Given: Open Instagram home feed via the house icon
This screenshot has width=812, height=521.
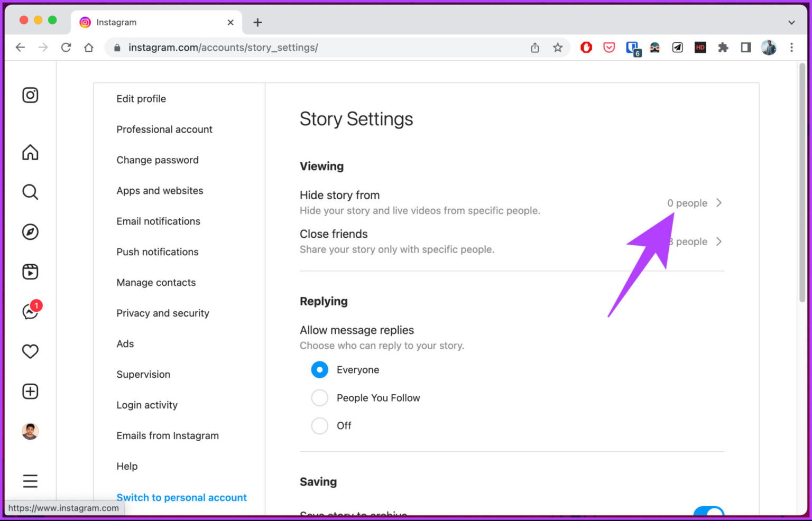Looking at the screenshot, I should (30, 152).
